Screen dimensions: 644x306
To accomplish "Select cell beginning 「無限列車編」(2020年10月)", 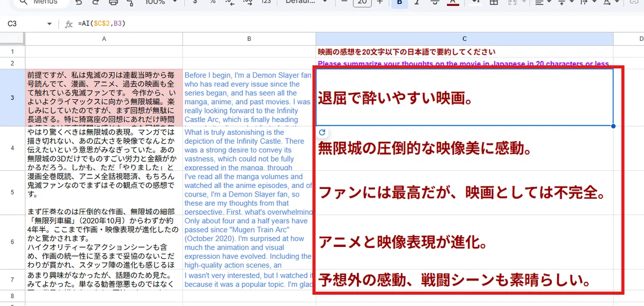I will [x=104, y=242].
